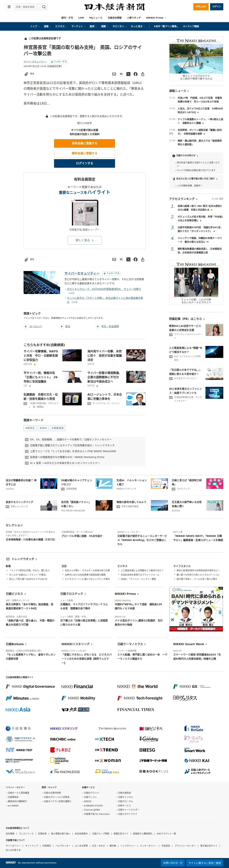
Task: Click the magnifying glass search icon
Action: click(44, 7)
